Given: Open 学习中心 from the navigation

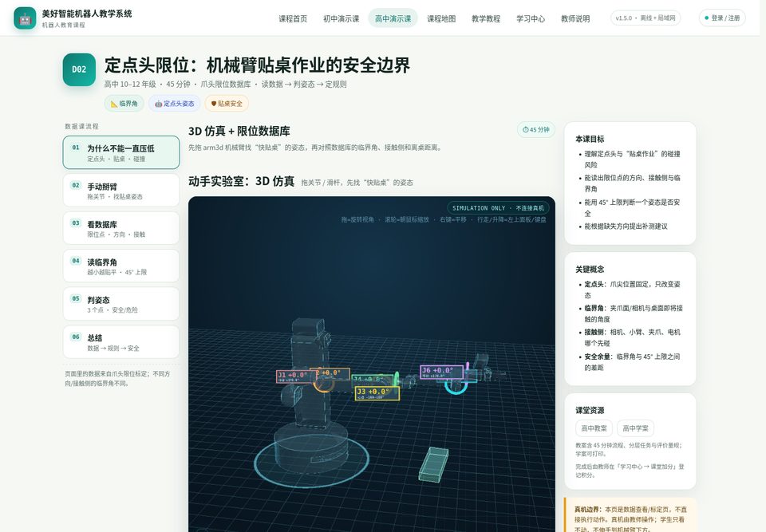Looking at the screenshot, I should click(x=531, y=18).
